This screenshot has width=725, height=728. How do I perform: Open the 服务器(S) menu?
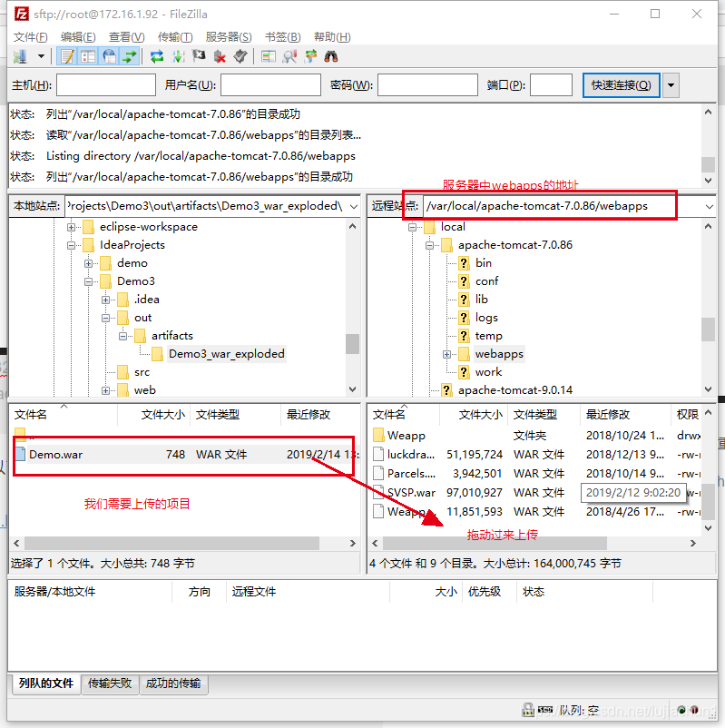(x=229, y=36)
